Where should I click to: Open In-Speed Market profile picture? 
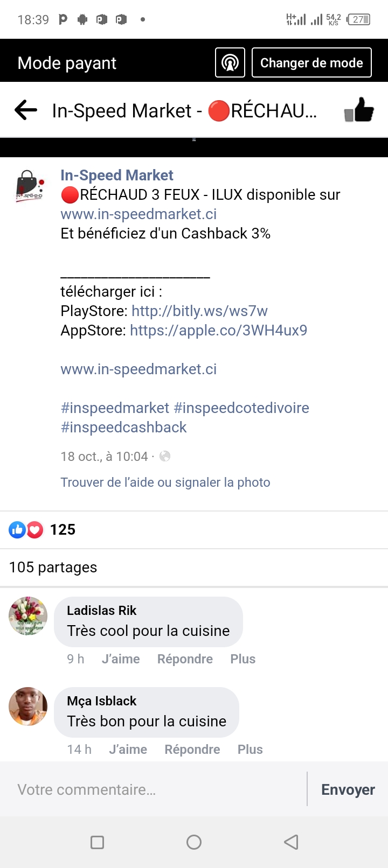(29, 185)
